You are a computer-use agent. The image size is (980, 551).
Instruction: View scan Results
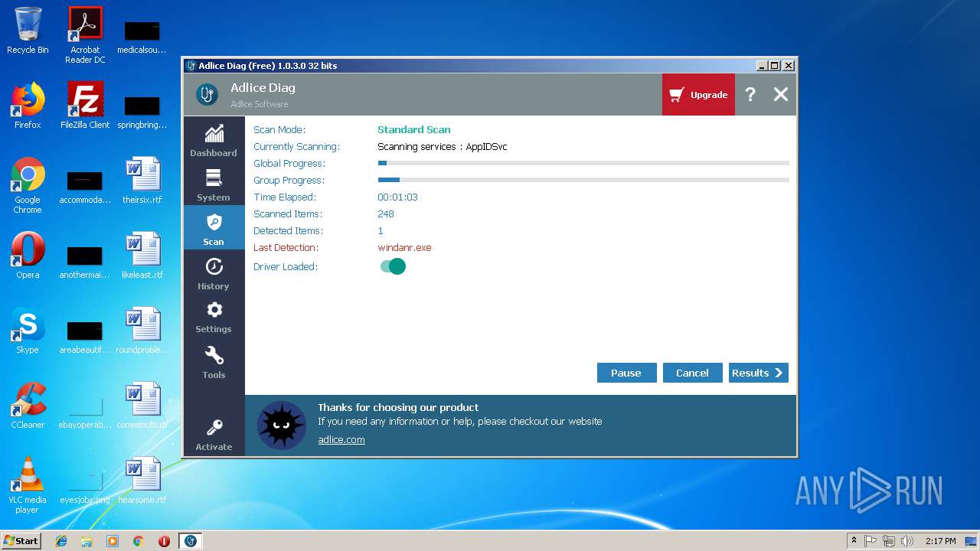tap(758, 373)
